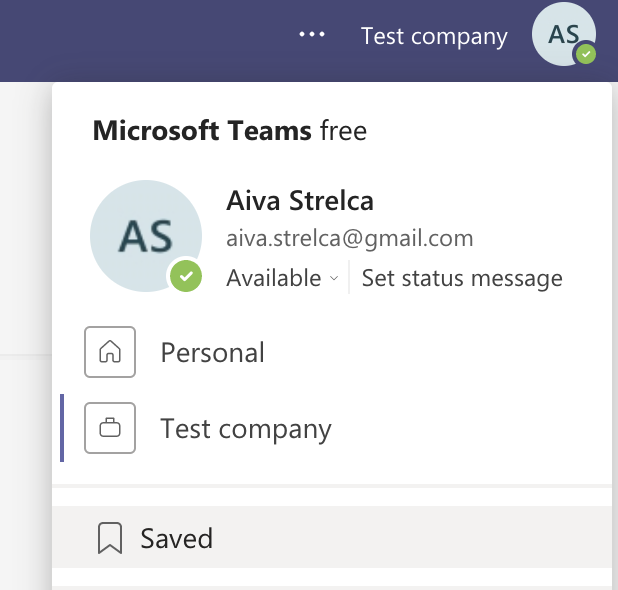
Task: Click green availability badge on top-bar avatar
Action: point(587,54)
